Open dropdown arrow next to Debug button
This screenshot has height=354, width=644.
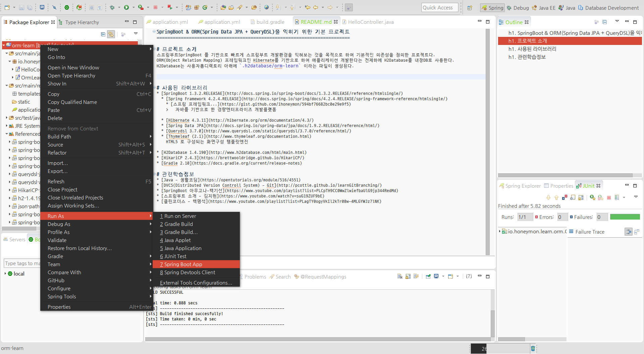tap(119, 7)
